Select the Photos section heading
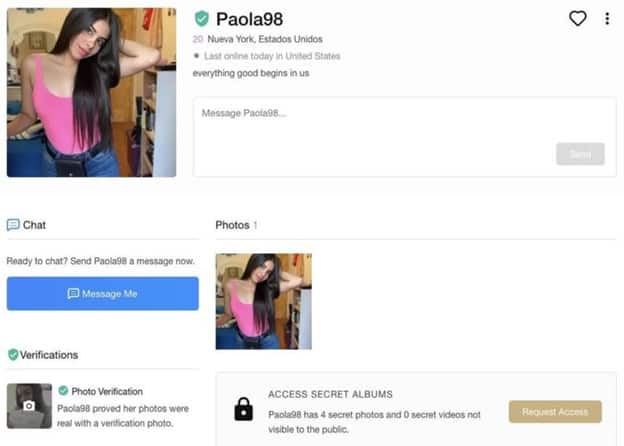 click(232, 225)
